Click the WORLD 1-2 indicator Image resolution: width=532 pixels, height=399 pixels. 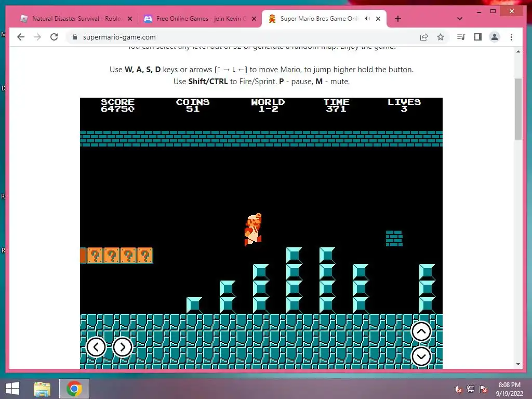tap(268, 105)
